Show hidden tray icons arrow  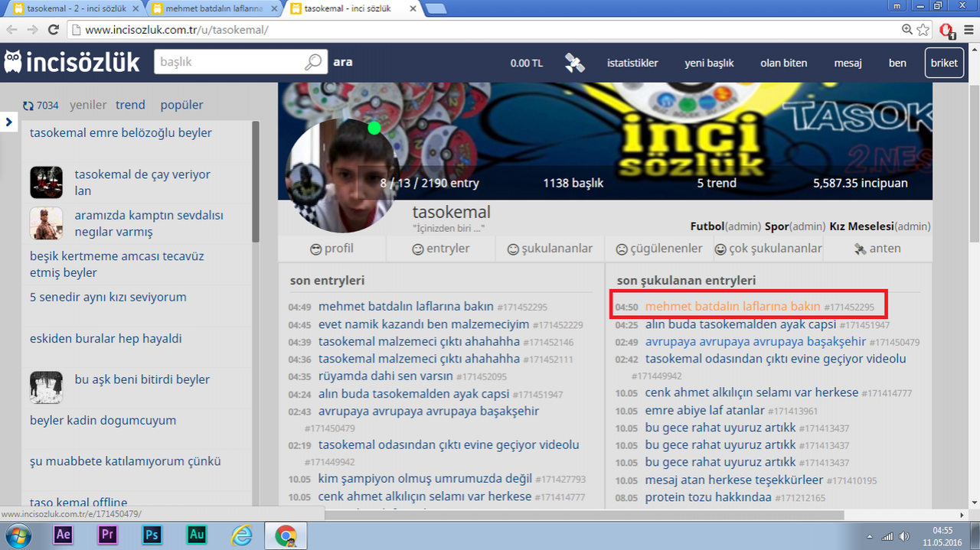pyautogui.click(x=870, y=535)
